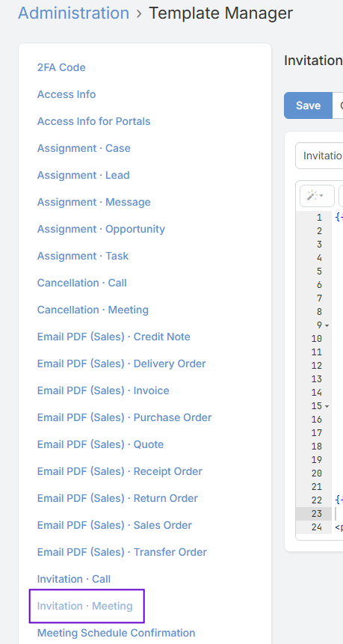Screen dimensions: 343x644
Task: Open the Assignment · Case template
Action: pos(84,148)
